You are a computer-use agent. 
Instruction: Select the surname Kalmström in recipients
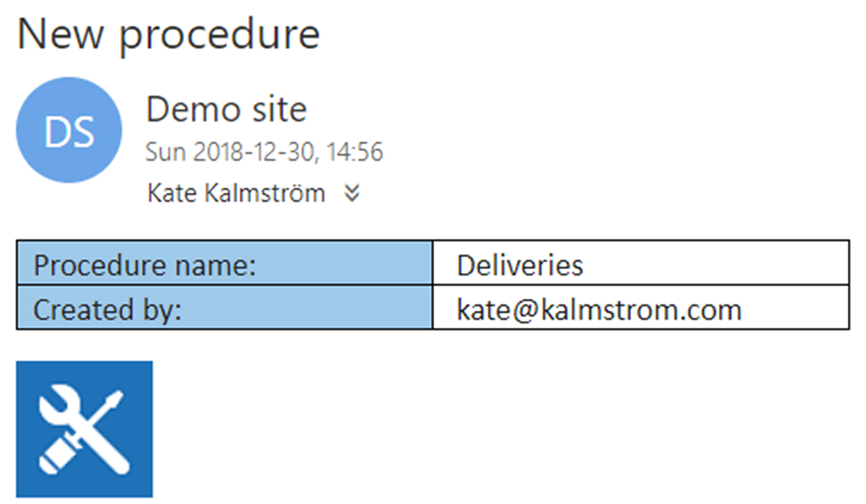point(265,193)
